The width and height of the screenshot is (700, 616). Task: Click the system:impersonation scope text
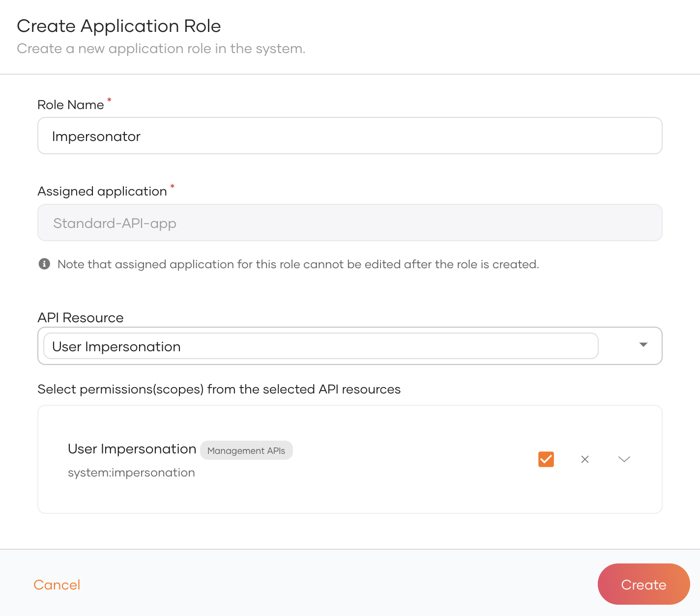click(x=131, y=473)
